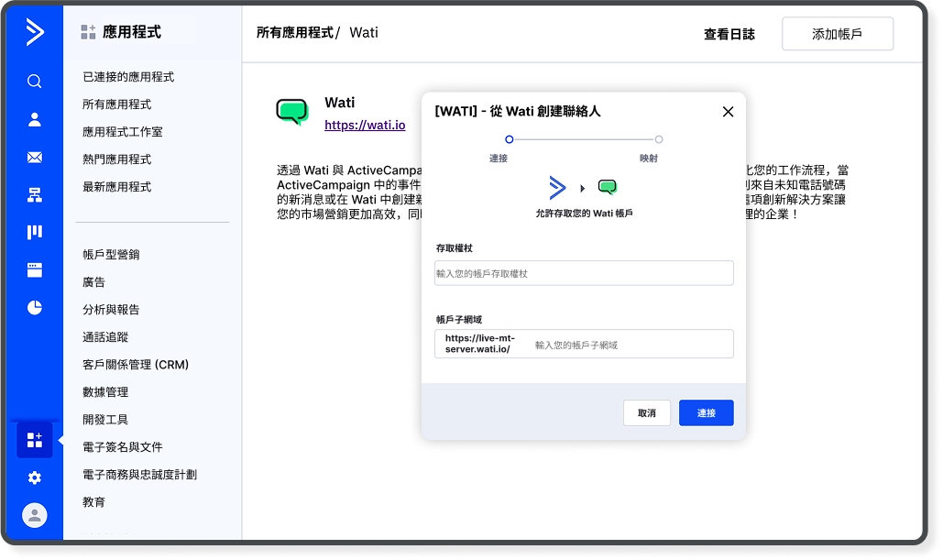Click the Wati chat logo in the dialog
The height and width of the screenshot is (560, 943).
(x=608, y=187)
